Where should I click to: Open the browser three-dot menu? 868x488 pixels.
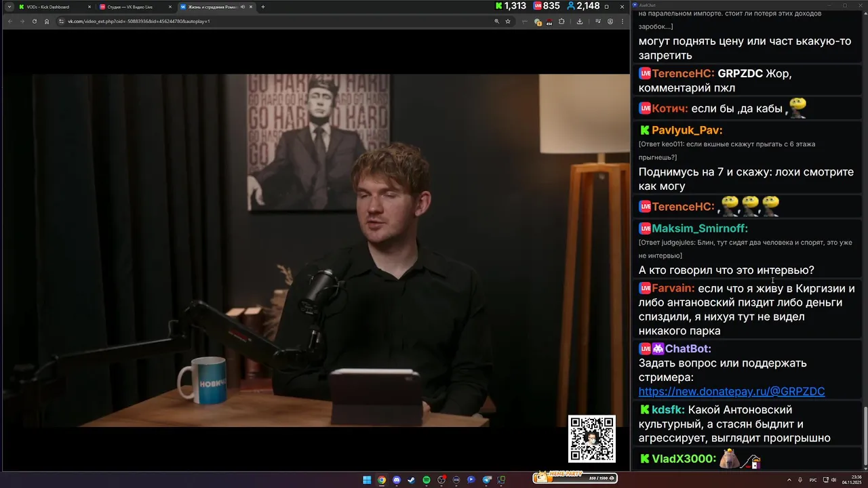click(623, 21)
